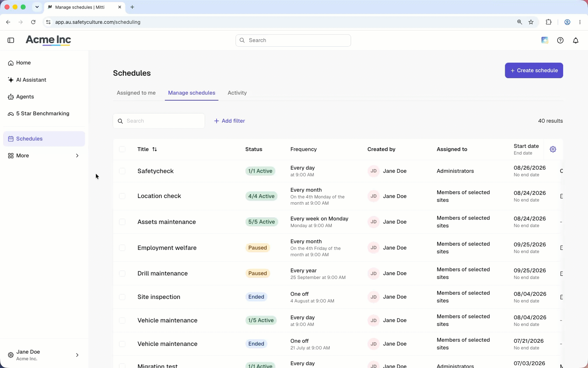Open the Assets maintenance schedule
This screenshot has width=588, height=368.
(167, 222)
